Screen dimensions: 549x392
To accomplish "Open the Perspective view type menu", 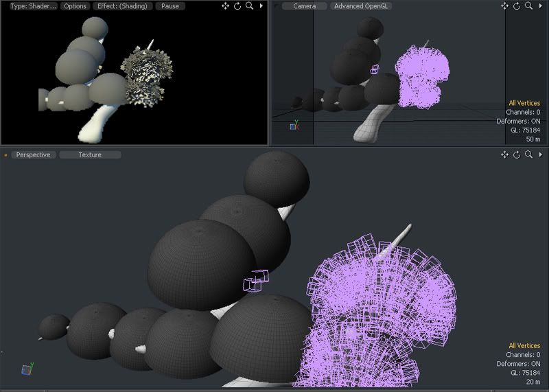I will (34, 155).
